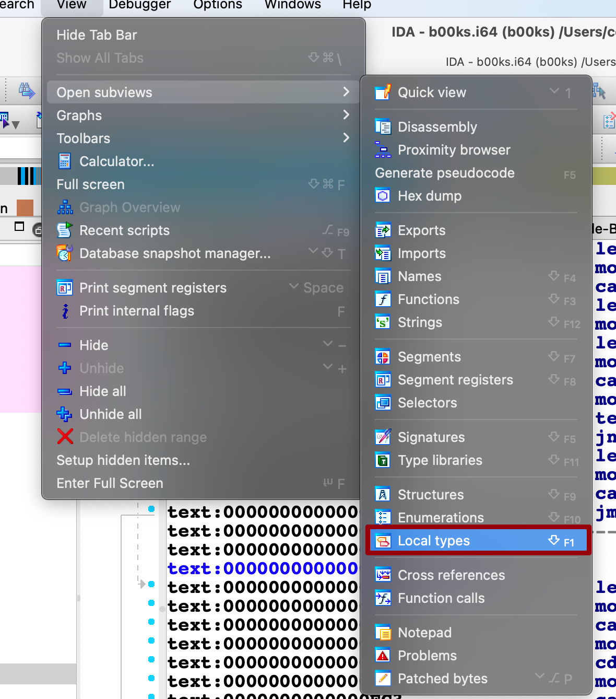Click the Print internal flags icon
The height and width of the screenshot is (699, 616).
coord(64,311)
